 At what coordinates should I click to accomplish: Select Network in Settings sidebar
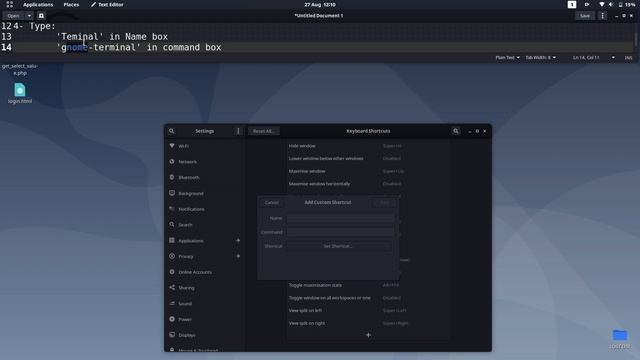(x=204, y=162)
